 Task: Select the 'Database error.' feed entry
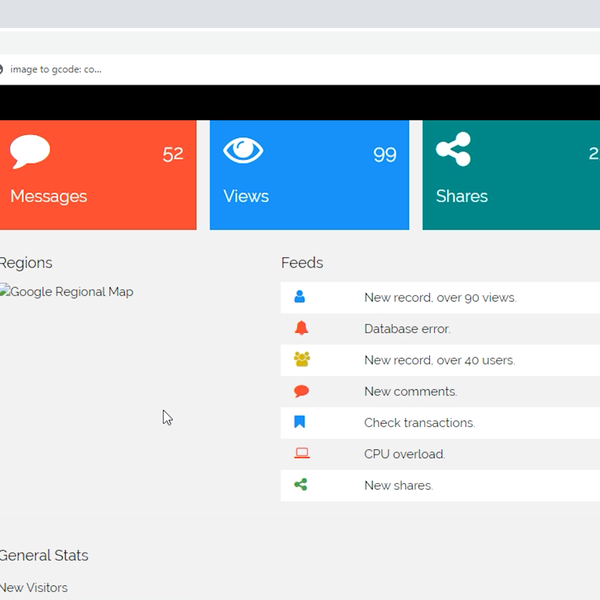tap(407, 328)
